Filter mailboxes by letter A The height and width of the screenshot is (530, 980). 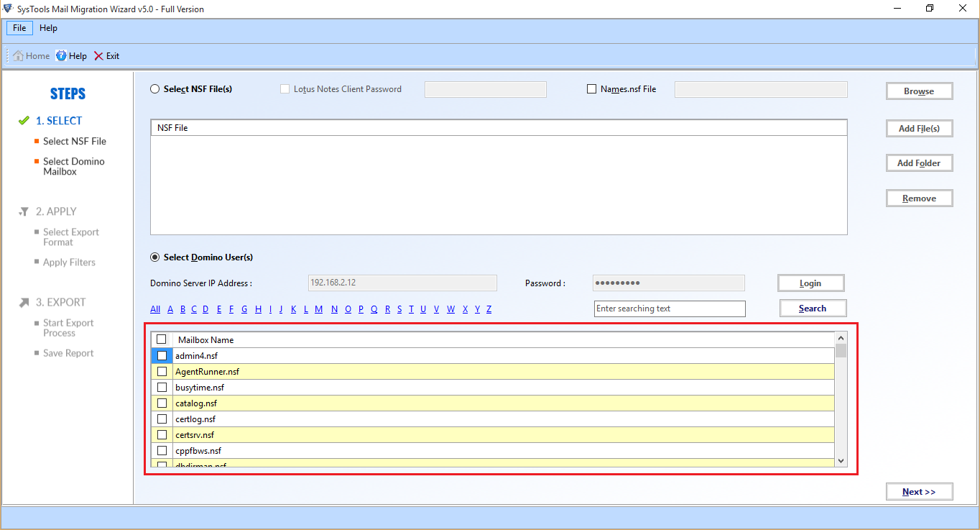click(170, 309)
